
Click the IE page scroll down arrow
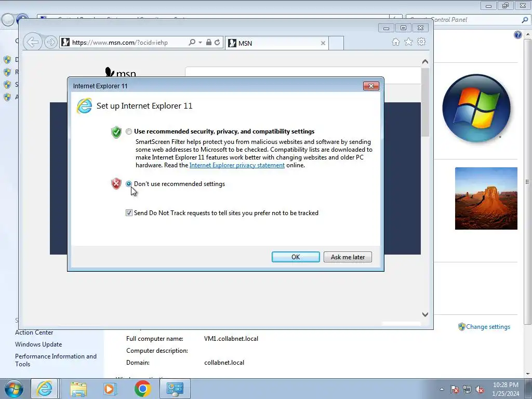tap(425, 314)
